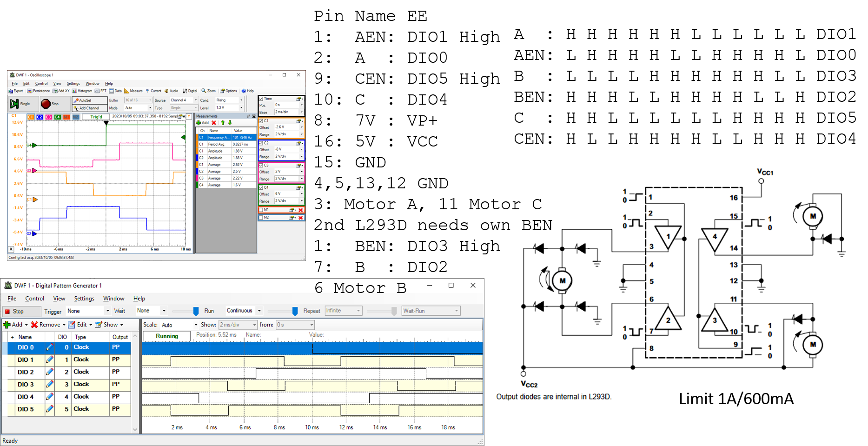The width and height of the screenshot is (868, 446).
Task: Click the pencil edit icon for DIO 2
Action: click(x=50, y=372)
